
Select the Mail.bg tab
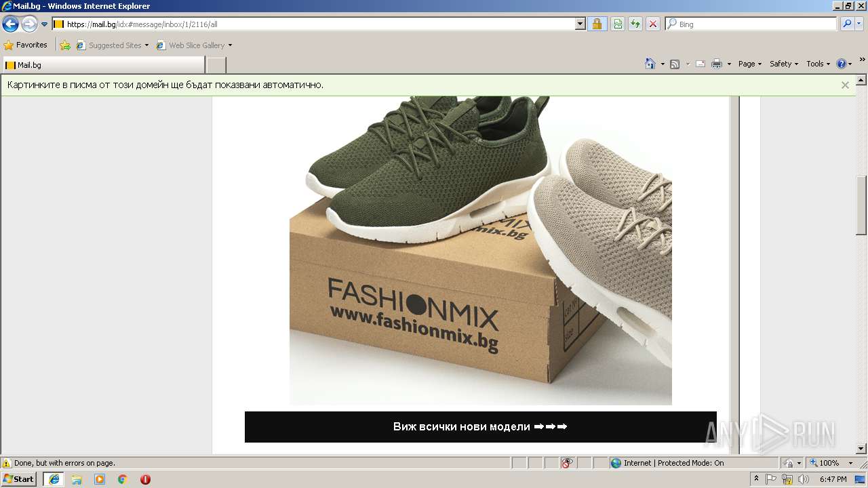tap(103, 65)
